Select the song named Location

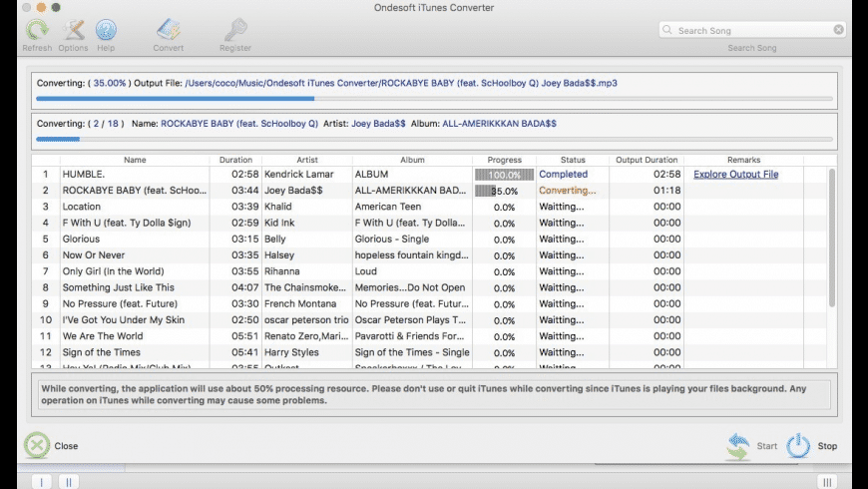coord(82,207)
